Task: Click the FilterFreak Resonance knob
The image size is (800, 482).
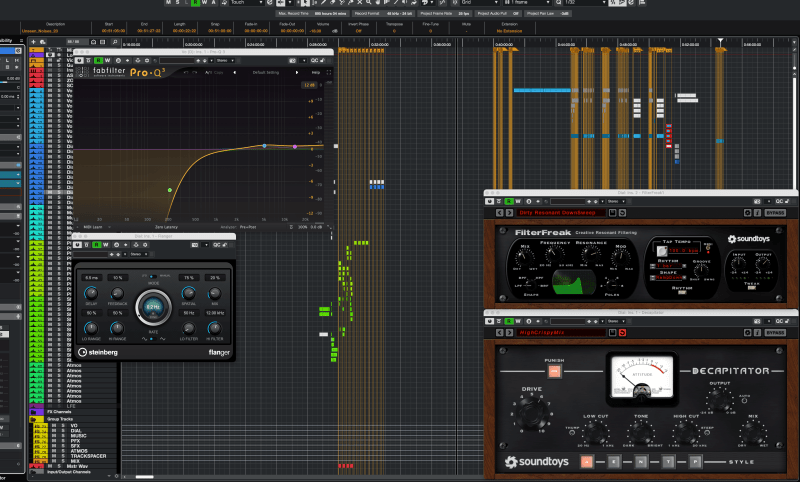Action: click(591, 255)
